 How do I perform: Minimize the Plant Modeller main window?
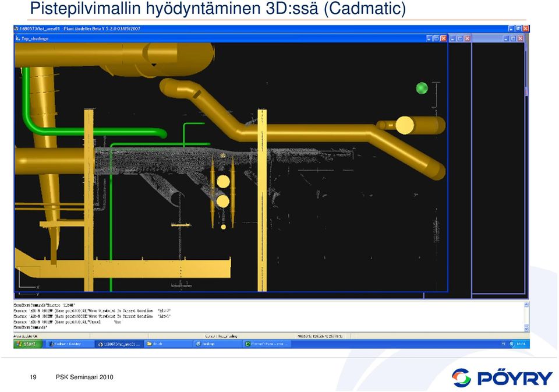pyautogui.click(x=512, y=28)
